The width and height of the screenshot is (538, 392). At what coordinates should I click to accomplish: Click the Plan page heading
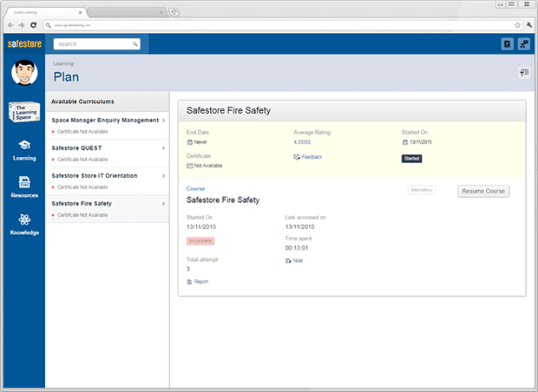point(66,77)
